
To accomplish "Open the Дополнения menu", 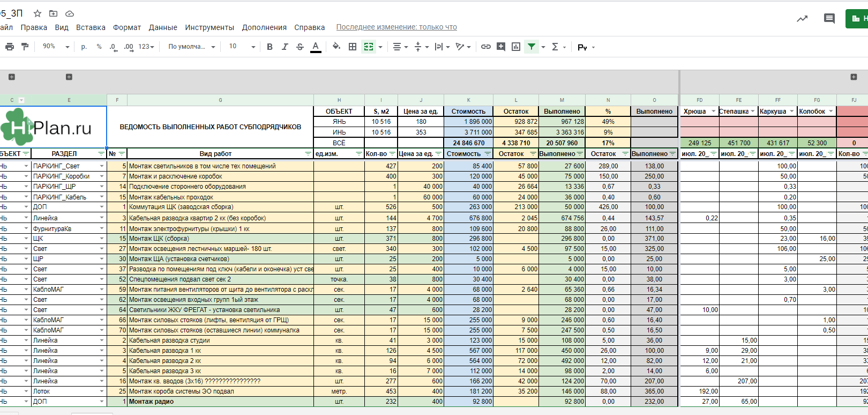I will (x=264, y=27).
